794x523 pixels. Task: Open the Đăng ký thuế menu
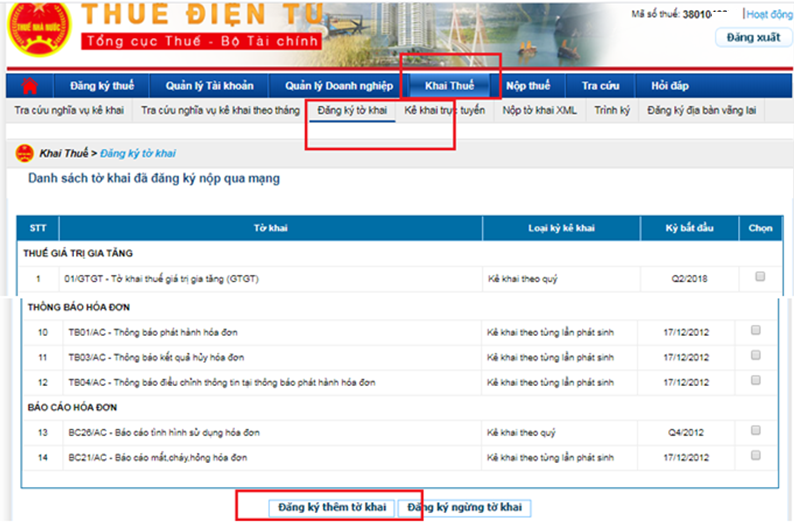tap(102, 86)
